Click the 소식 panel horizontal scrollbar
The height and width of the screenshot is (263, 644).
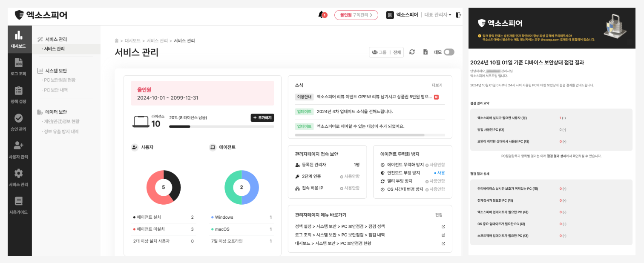359,135
